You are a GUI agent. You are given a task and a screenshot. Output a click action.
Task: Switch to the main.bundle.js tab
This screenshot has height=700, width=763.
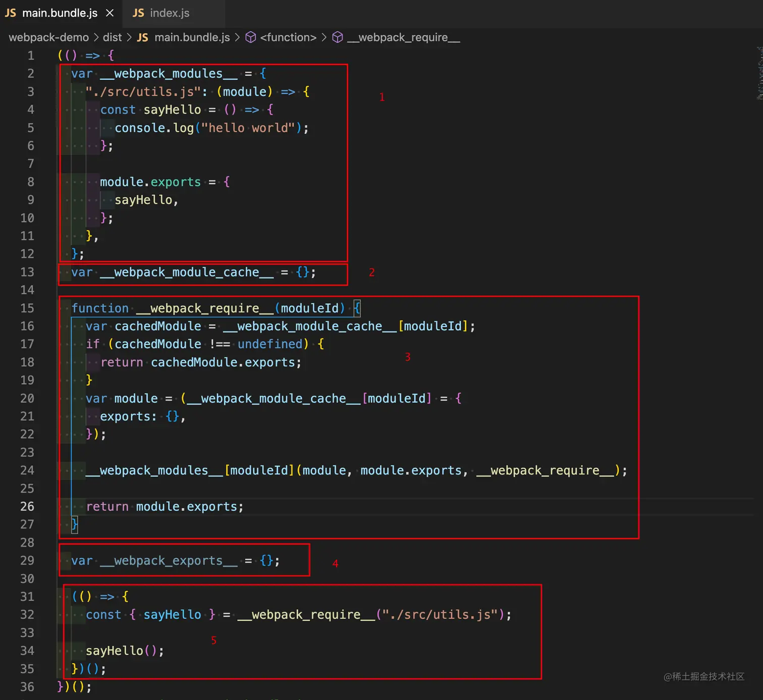pos(60,13)
